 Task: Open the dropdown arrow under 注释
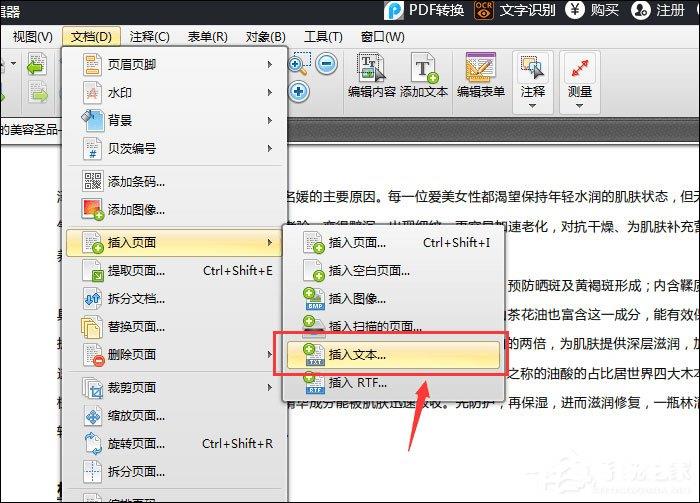[532, 106]
